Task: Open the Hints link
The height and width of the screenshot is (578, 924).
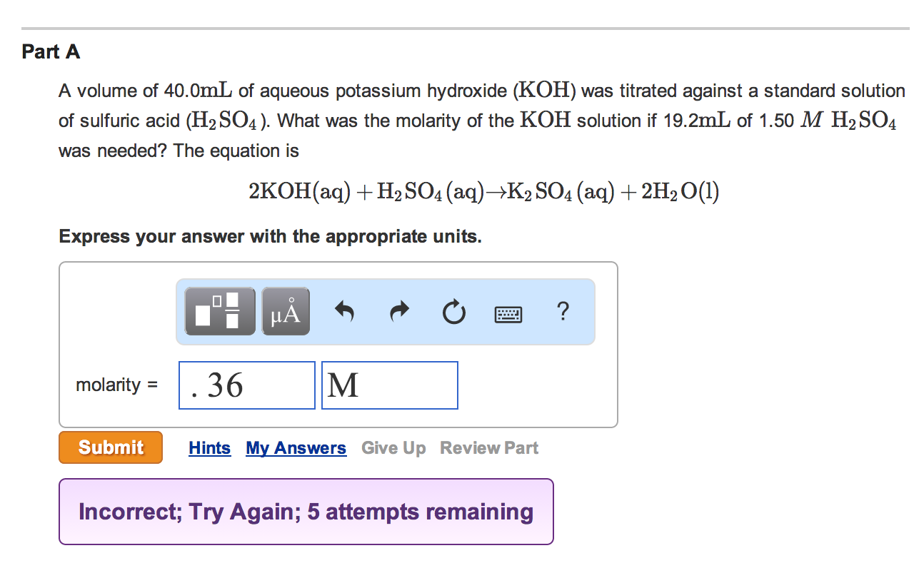Action: (x=210, y=448)
